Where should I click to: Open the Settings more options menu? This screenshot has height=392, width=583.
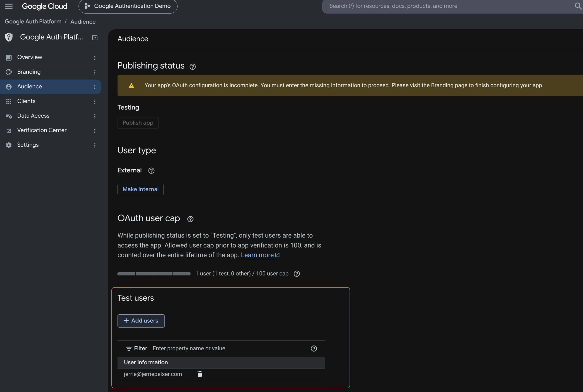(x=95, y=145)
